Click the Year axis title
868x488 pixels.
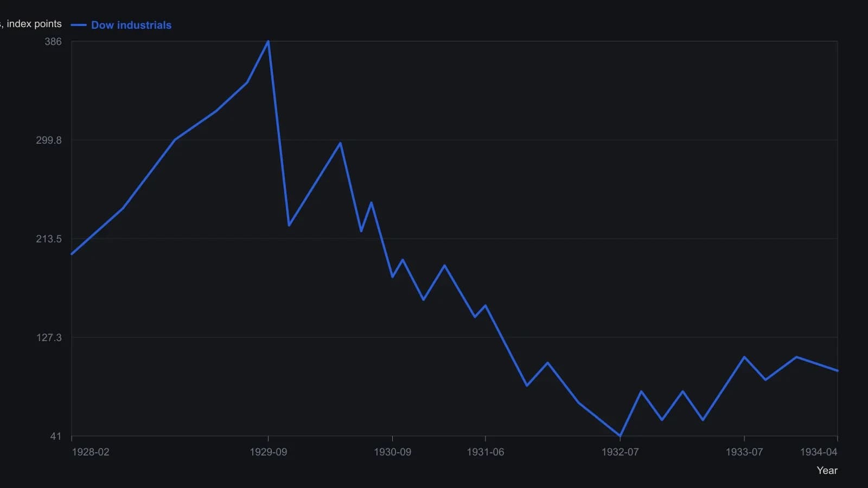tap(827, 471)
